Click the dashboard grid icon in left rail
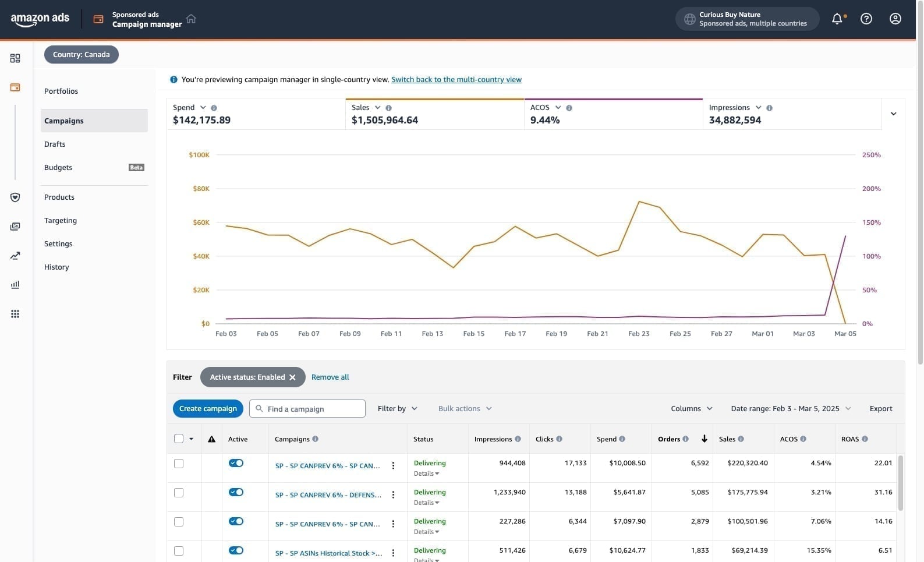 (15, 58)
